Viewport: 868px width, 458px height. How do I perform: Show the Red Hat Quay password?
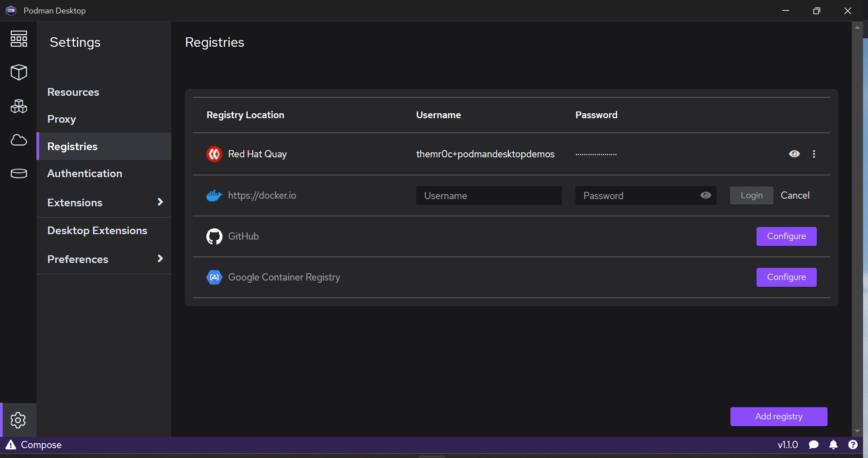794,154
